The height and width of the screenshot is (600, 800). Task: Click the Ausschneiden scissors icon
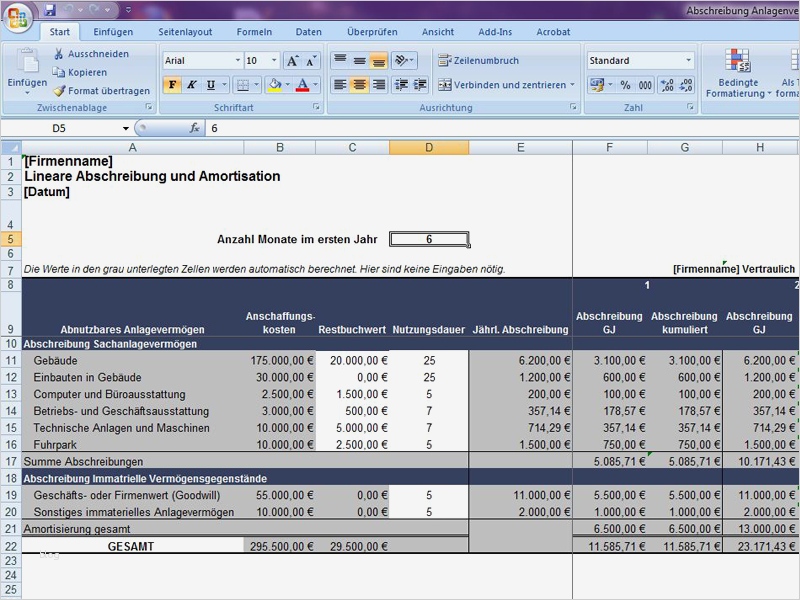pyautogui.click(x=59, y=54)
